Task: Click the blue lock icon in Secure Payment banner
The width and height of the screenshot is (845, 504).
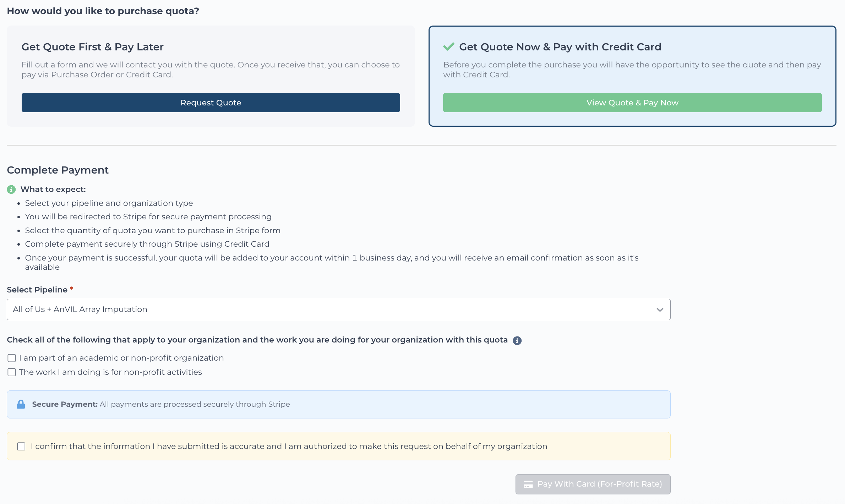Action: pyautogui.click(x=21, y=404)
